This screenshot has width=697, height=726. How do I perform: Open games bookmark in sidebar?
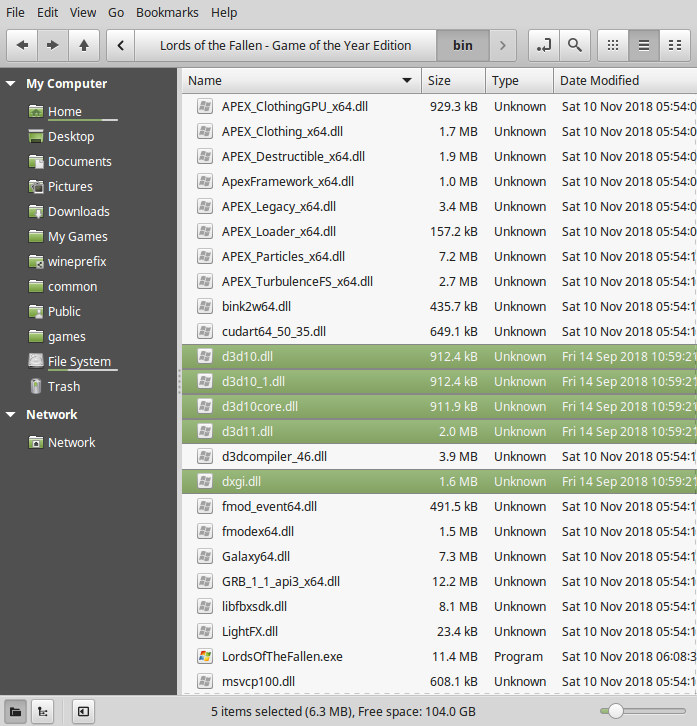point(67,337)
